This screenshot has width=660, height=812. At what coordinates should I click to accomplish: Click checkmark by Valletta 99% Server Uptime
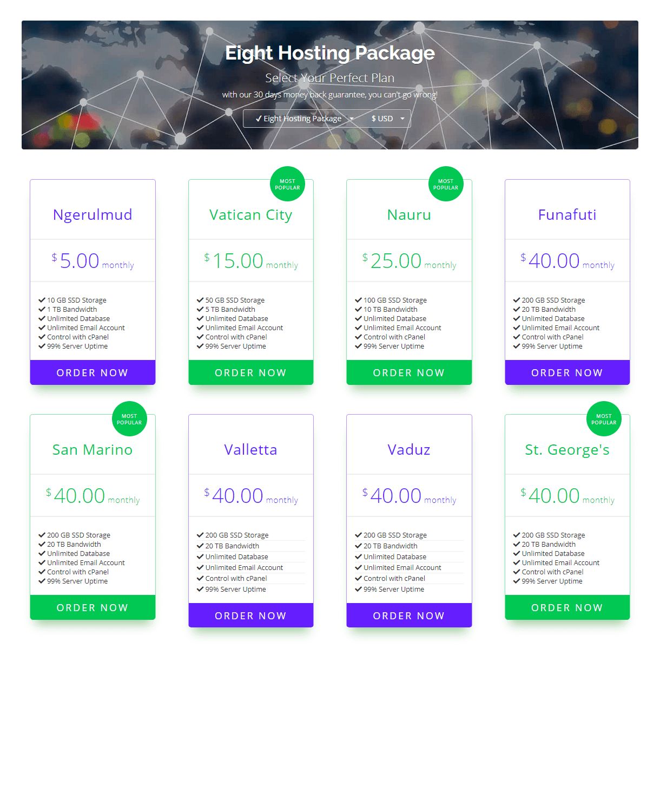(200, 589)
